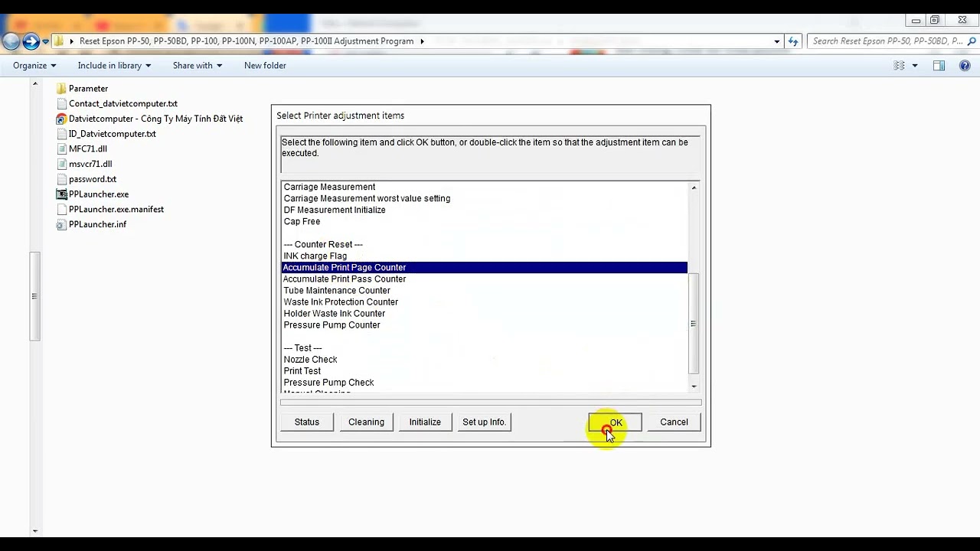Select the PPLauncher.inf file icon

click(61, 224)
